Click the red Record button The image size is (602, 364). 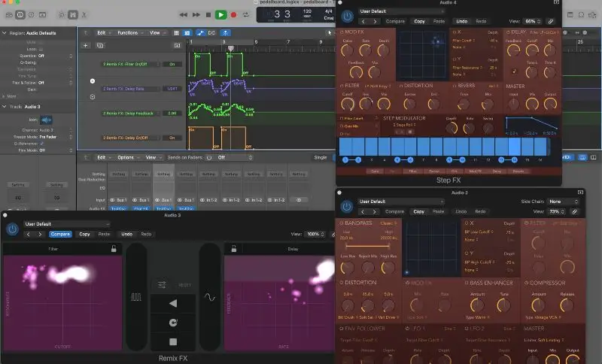point(234,14)
